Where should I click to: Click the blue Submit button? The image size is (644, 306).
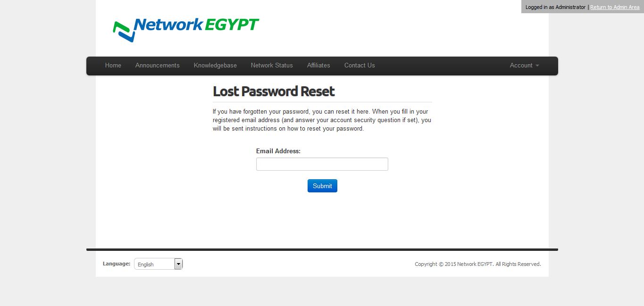tap(322, 186)
